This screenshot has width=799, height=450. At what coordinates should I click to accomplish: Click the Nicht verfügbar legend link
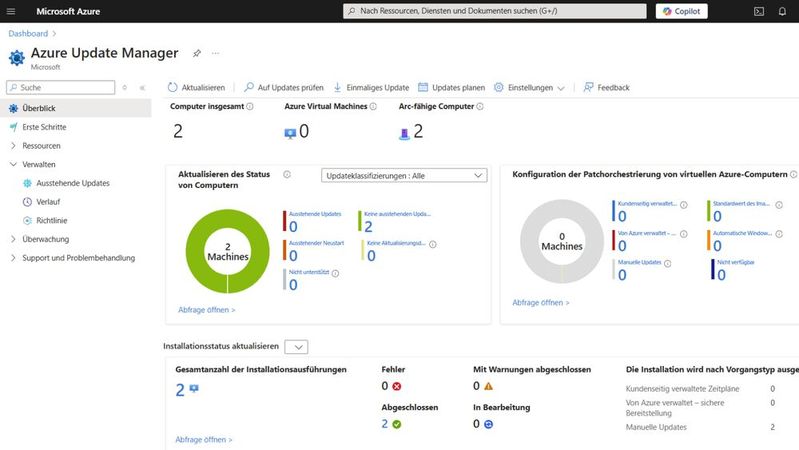736,262
